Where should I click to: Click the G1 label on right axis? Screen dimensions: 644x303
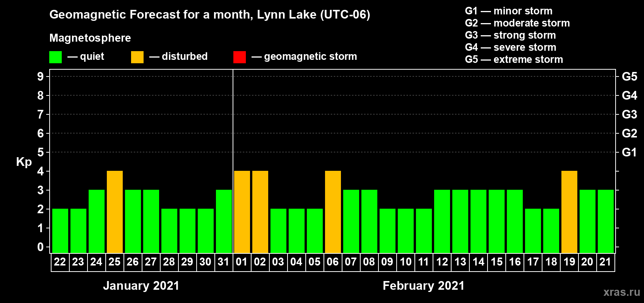pos(630,152)
